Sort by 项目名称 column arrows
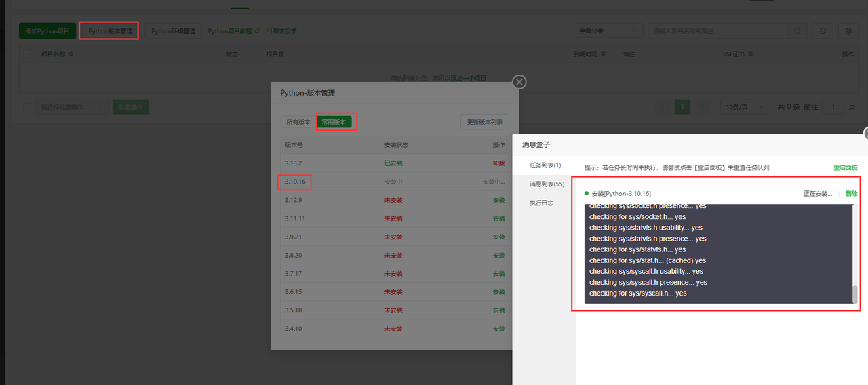 tap(71, 54)
